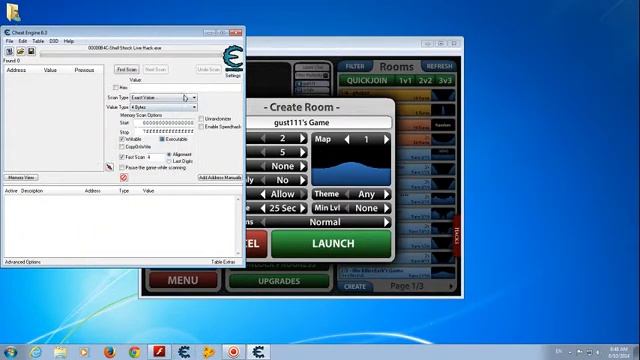Select the Alignment radio button
Viewport: 640px width, 360px height.
click(169, 154)
